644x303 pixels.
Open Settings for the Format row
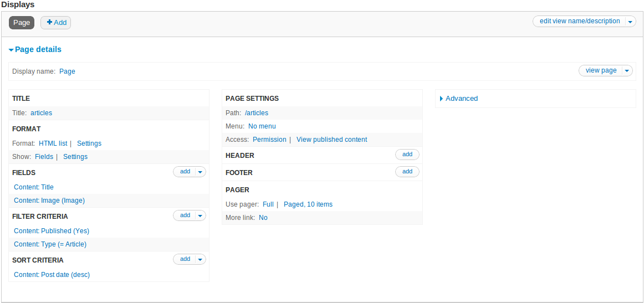(x=89, y=143)
